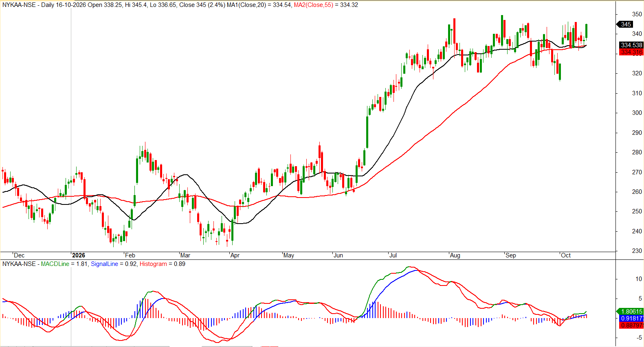The height and width of the screenshot is (347, 644).
Task: Click the 260 price axis label
Action: point(637,192)
